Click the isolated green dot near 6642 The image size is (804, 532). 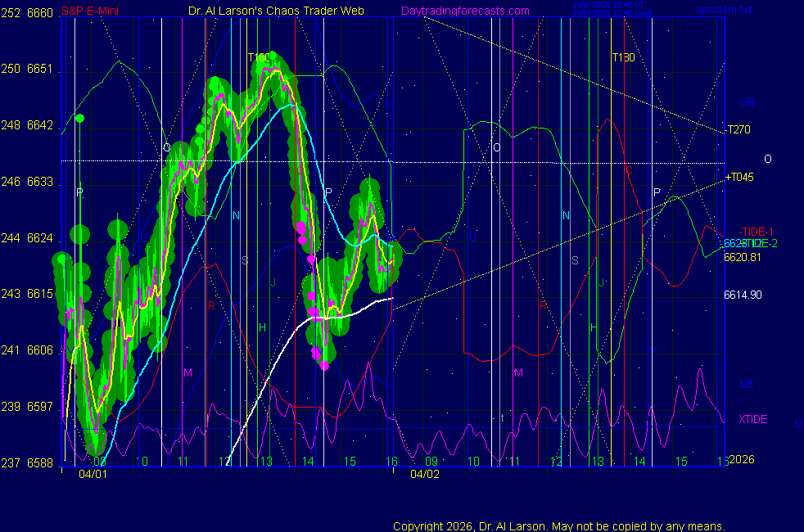79,119
